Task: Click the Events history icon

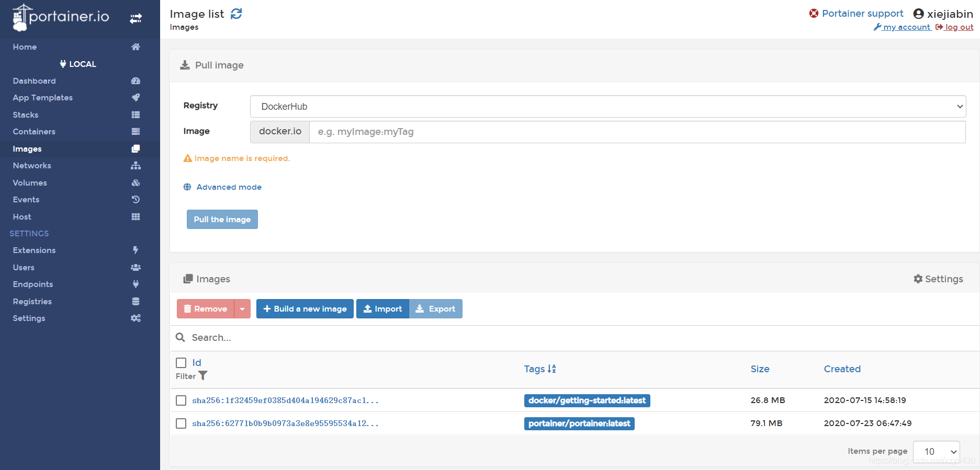Action: coord(136,200)
